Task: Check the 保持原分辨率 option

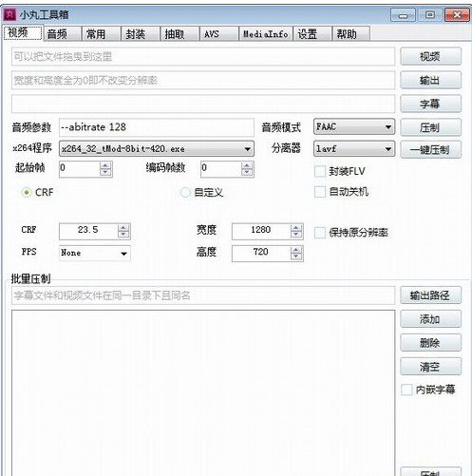Action: click(320, 233)
